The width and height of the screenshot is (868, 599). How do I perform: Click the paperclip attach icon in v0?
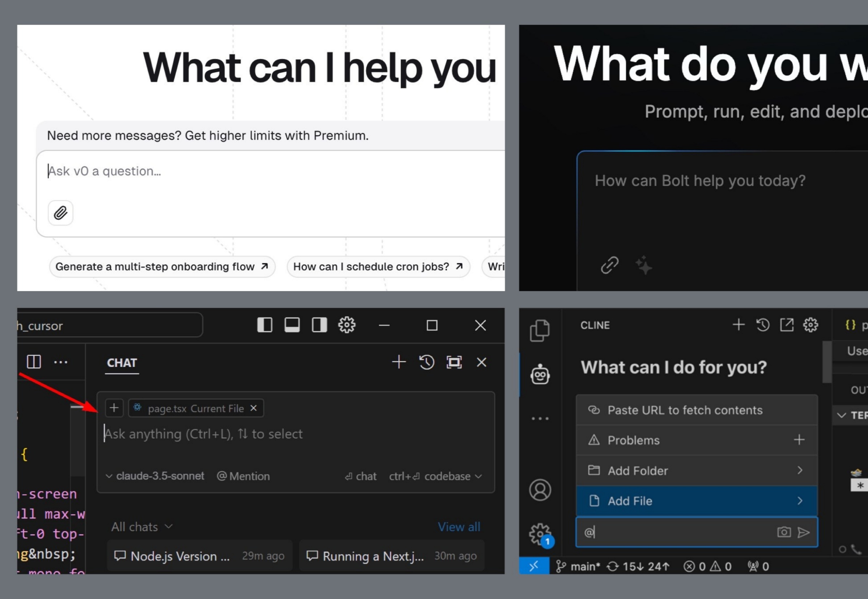[60, 213]
